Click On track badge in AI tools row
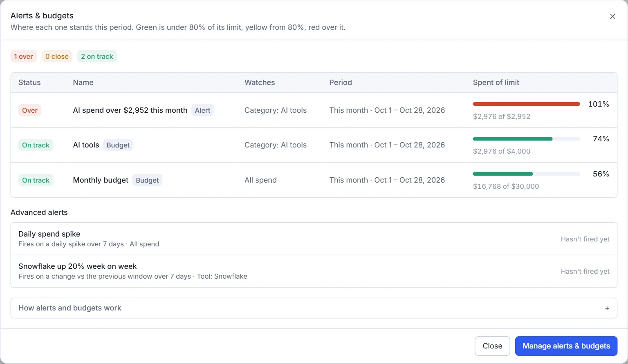Screen dimensions: 628x364 [x=36, y=145]
